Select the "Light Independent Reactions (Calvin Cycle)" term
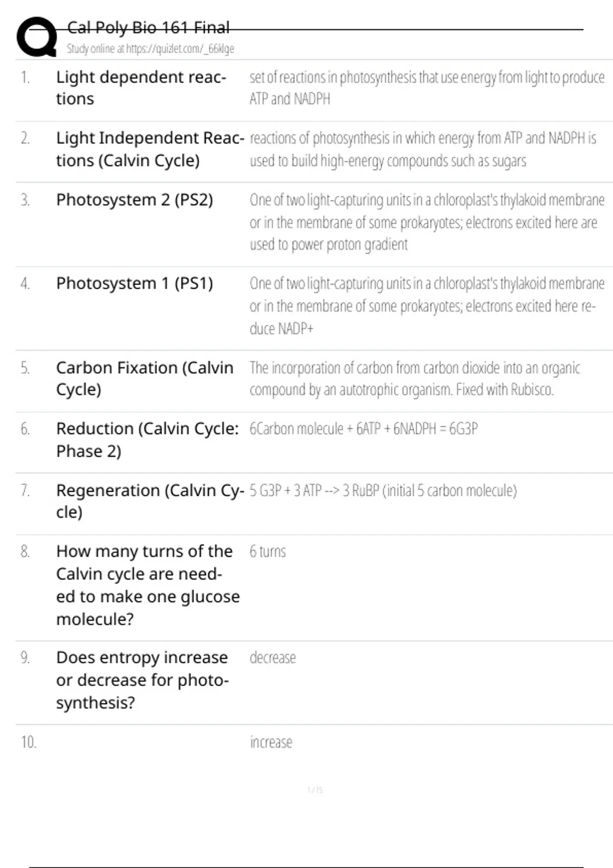Image resolution: width=613 pixels, height=868 pixels. [x=150, y=149]
